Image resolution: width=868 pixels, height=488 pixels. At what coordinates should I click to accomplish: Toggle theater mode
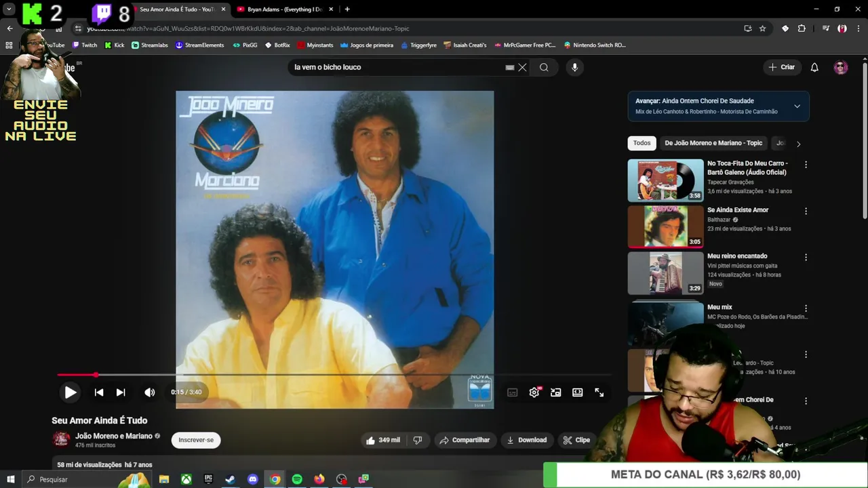pos(578,392)
